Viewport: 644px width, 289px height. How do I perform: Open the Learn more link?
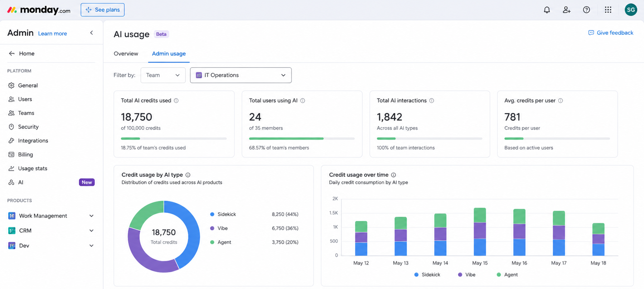(53, 33)
